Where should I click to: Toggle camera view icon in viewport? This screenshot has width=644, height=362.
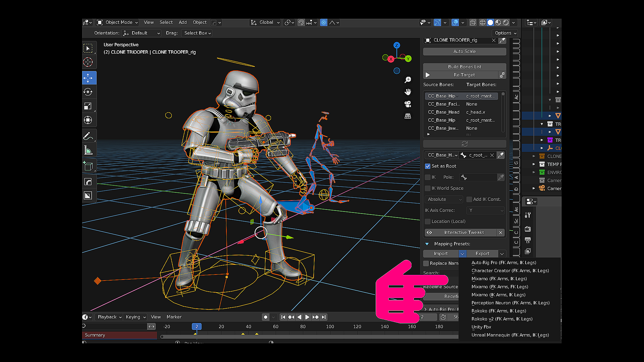click(x=408, y=104)
